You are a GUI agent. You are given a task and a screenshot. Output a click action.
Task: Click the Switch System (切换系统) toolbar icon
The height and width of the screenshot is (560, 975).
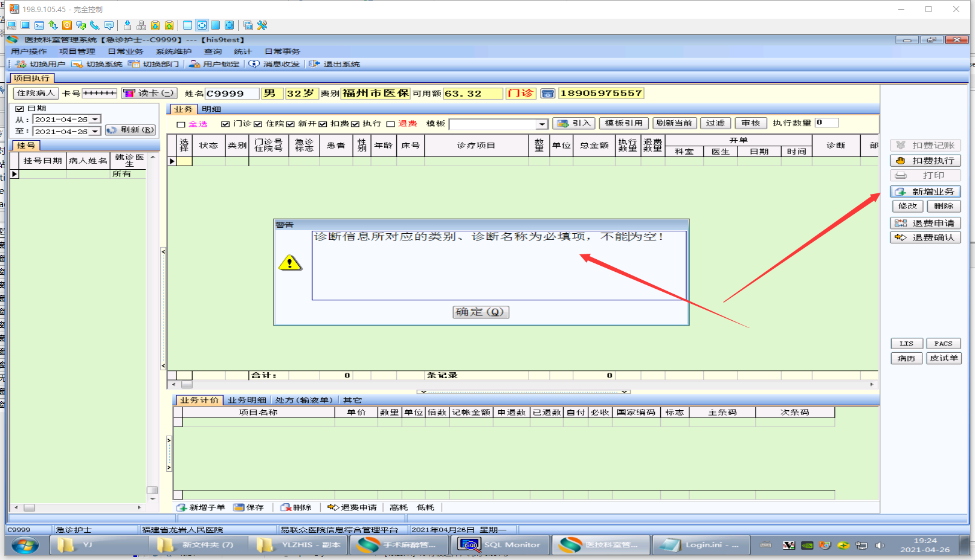77,64
